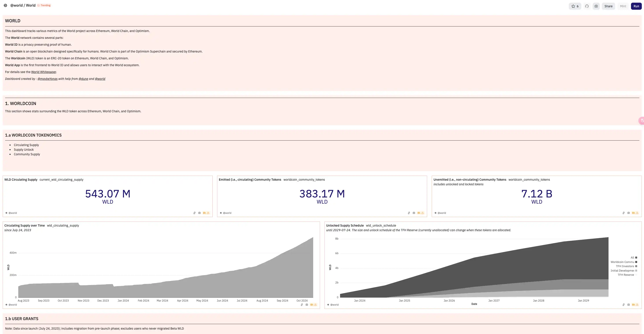Screenshot the Circulating Supply over Time chart

[307, 305]
